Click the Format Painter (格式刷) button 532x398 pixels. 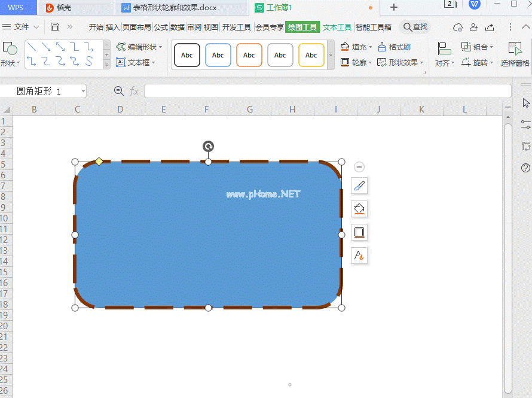(x=395, y=47)
